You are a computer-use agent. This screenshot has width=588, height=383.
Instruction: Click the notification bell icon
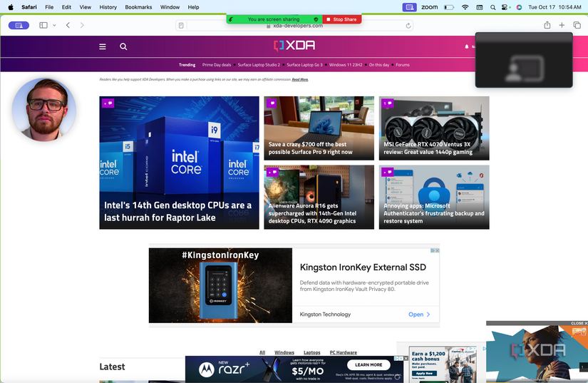click(467, 46)
